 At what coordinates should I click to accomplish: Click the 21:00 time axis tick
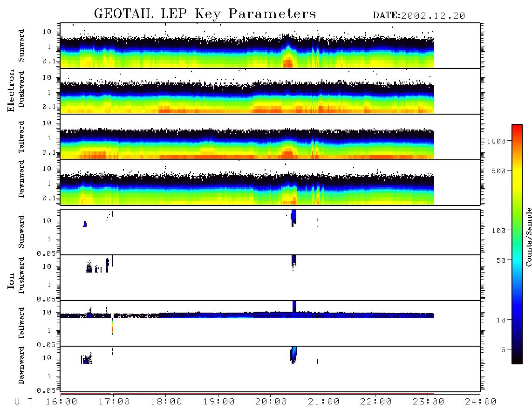tap(324, 402)
